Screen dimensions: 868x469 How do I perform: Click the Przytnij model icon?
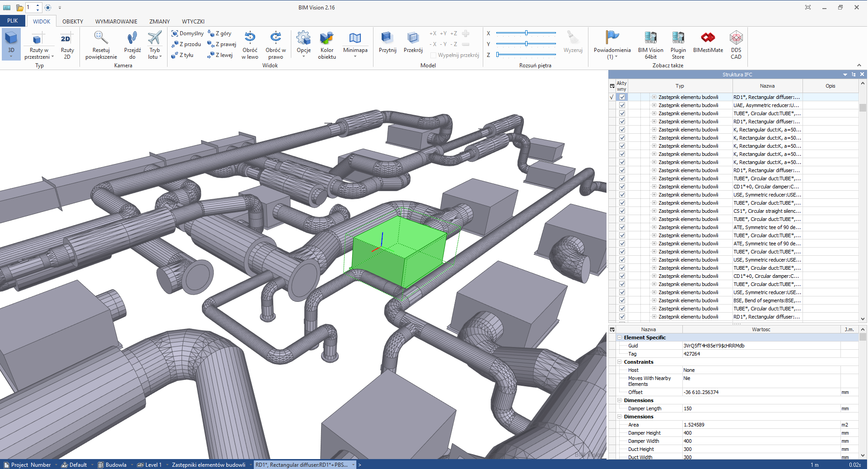[387, 38]
